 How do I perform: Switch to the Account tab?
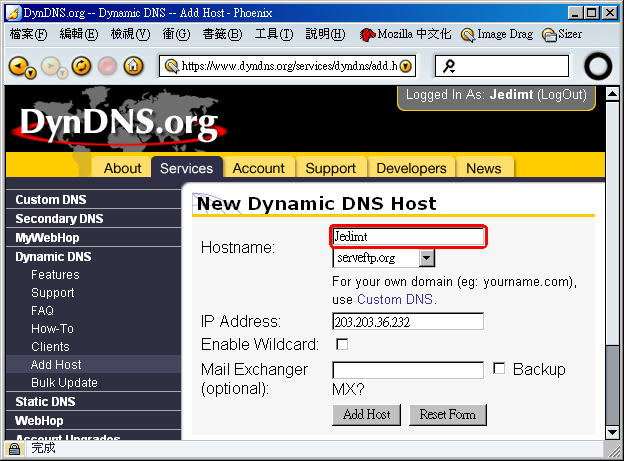pyautogui.click(x=259, y=168)
